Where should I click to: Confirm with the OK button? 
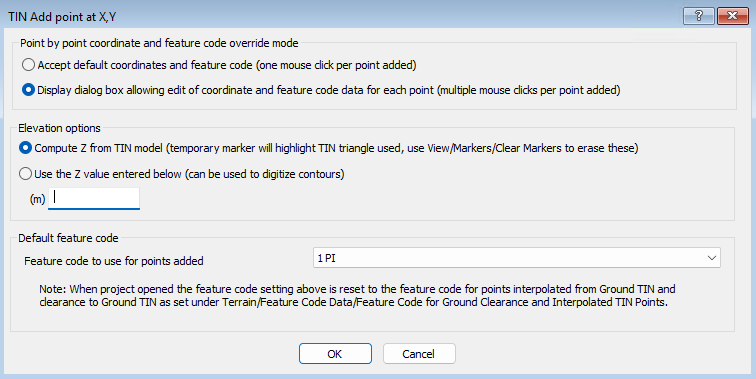click(335, 353)
